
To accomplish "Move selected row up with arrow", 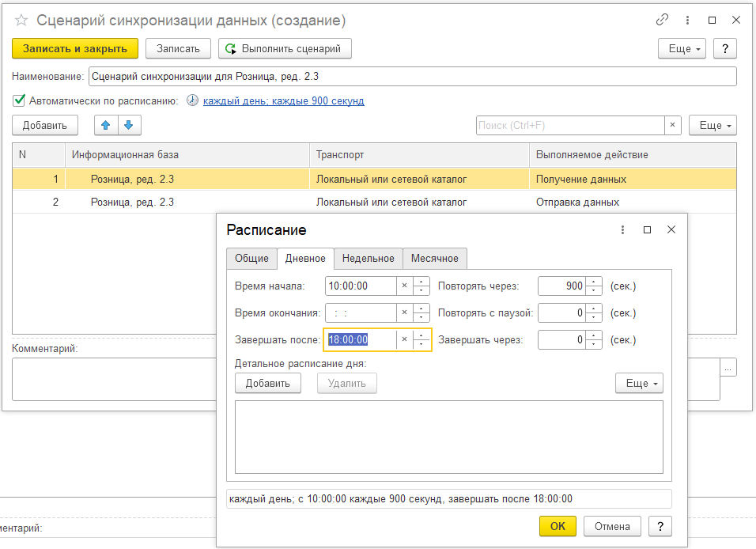I will [x=105, y=125].
